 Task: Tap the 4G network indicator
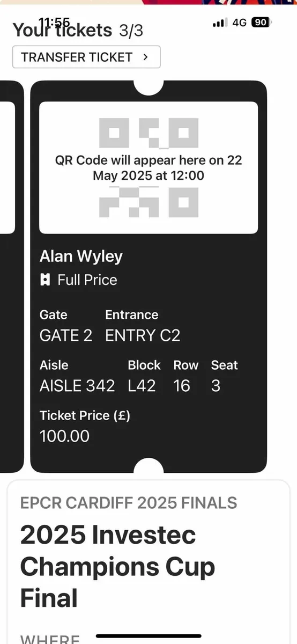239,23
